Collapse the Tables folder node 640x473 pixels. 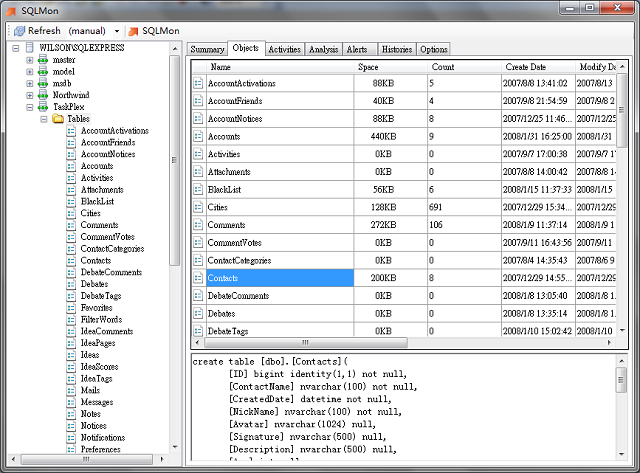pos(43,119)
